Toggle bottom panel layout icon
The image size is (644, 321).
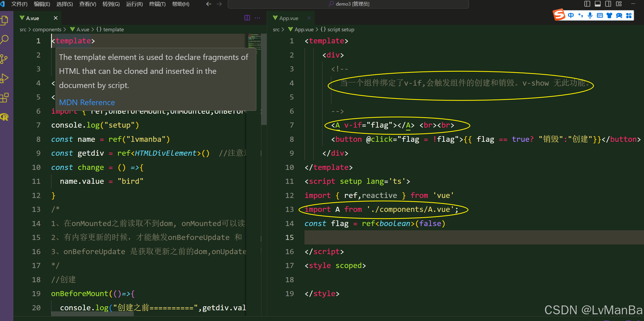point(598,4)
